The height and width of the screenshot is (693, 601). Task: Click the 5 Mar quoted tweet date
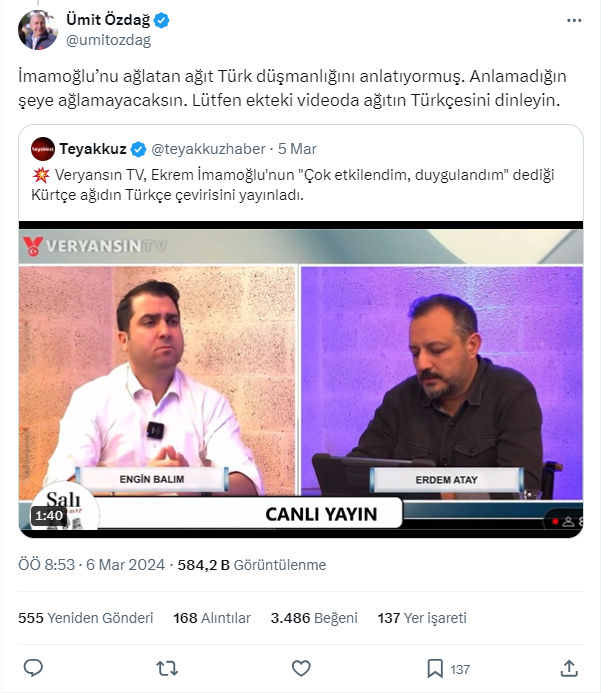click(x=297, y=149)
